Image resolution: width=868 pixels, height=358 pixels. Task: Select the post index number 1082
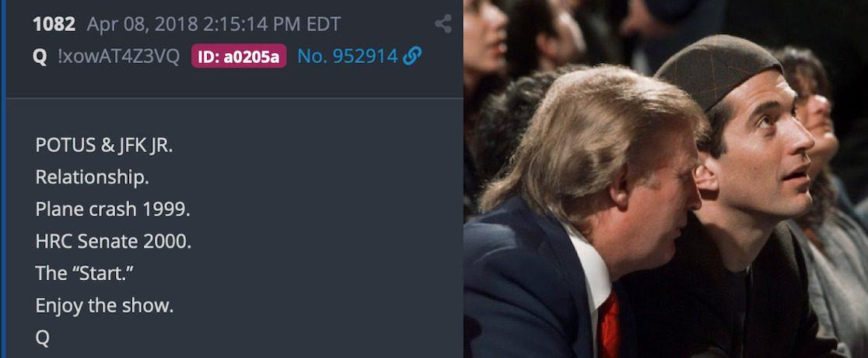point(54,24)
